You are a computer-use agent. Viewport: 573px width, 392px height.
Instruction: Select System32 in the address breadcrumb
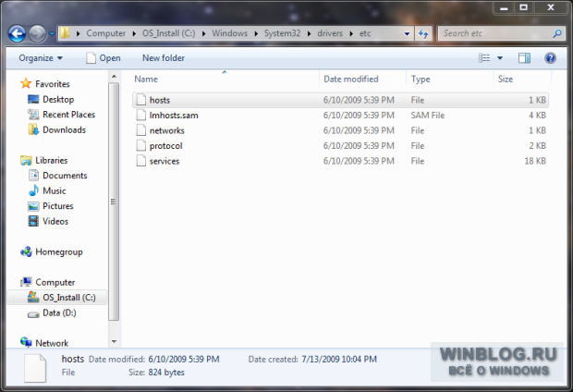pos(282,33)
